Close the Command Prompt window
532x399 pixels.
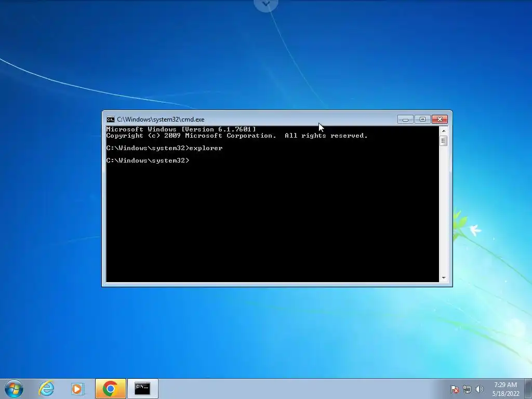point(440,119)
